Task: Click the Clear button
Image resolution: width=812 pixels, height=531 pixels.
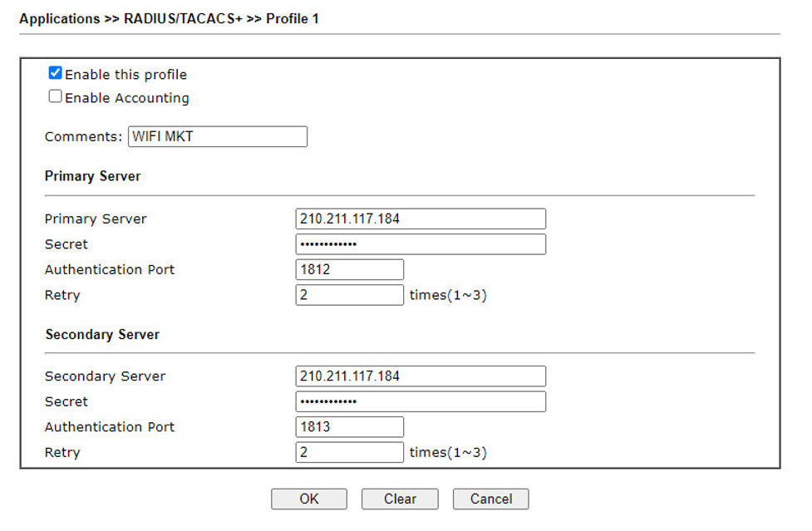Action: point(400,499)
